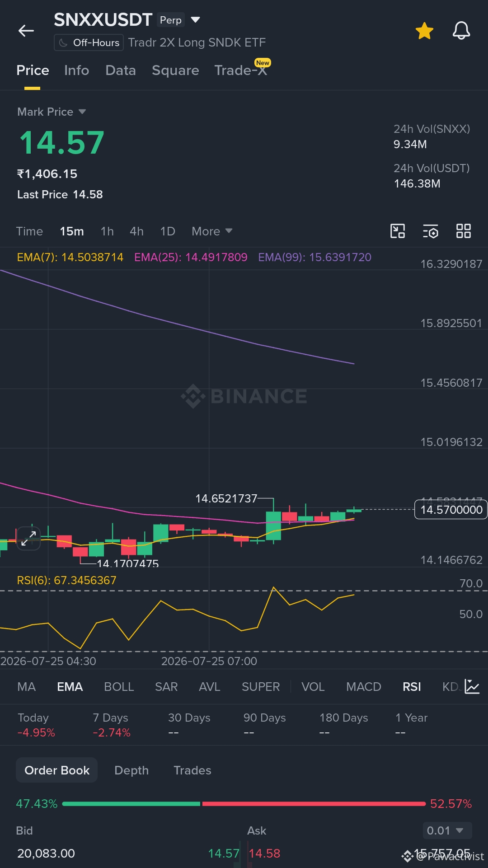Tap the EMA(99) legend value

point(314,257)
